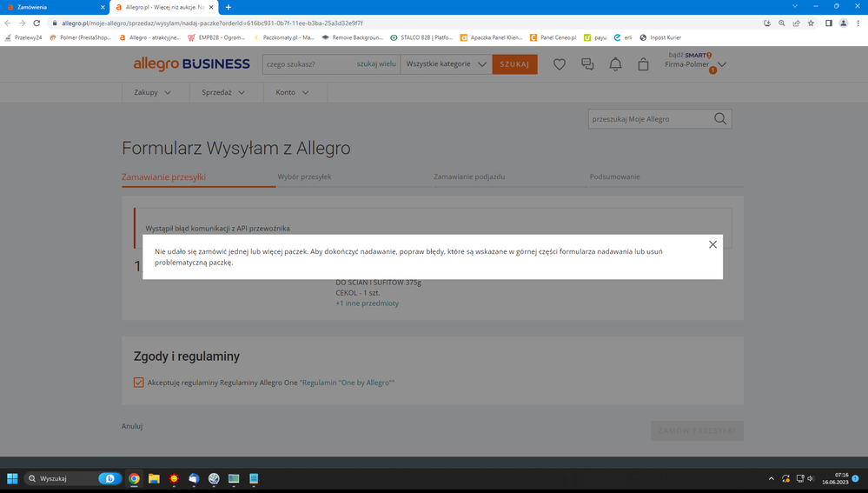Screen dimensions: 868x493
Task: Open shopping cart bag icon
Action: pos(643,64)
